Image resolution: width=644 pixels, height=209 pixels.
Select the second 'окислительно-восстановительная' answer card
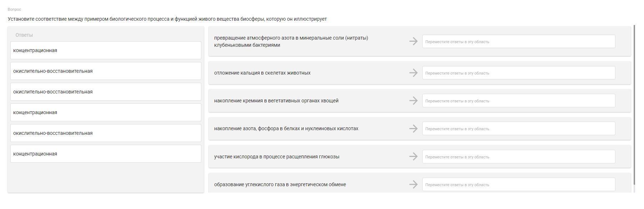(x=106, y=92)
